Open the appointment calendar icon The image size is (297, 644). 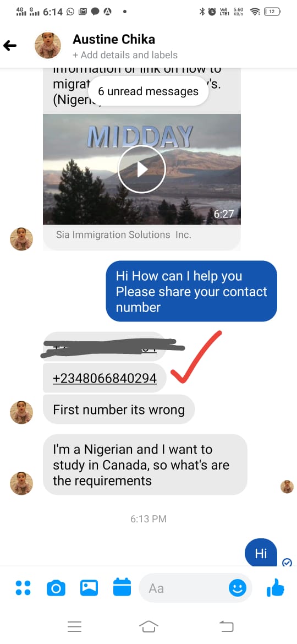tap(122, 587)
